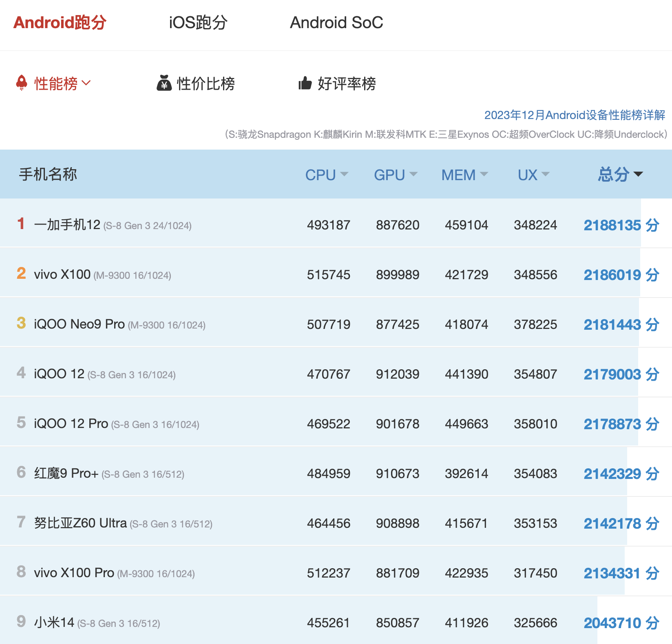The width and height of the screenshot is (672, 644).
Task: Click total score 2178873 分
Action: pyautogui.click(x=621, y=424)
